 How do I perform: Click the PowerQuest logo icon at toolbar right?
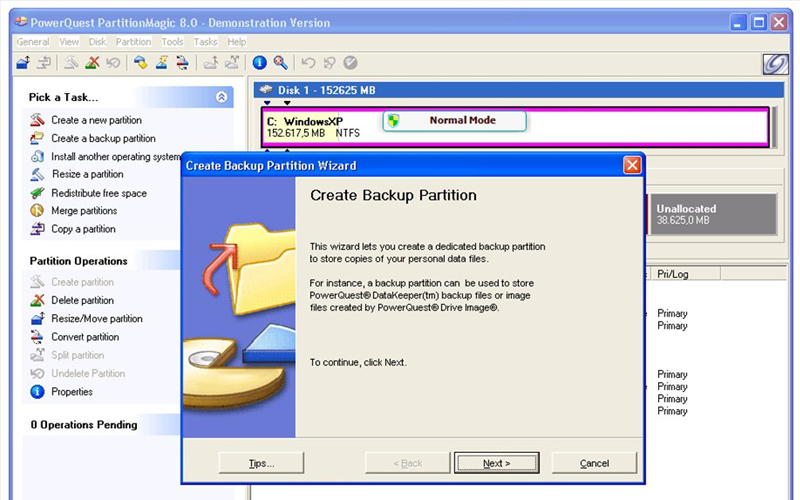point(775,64)
